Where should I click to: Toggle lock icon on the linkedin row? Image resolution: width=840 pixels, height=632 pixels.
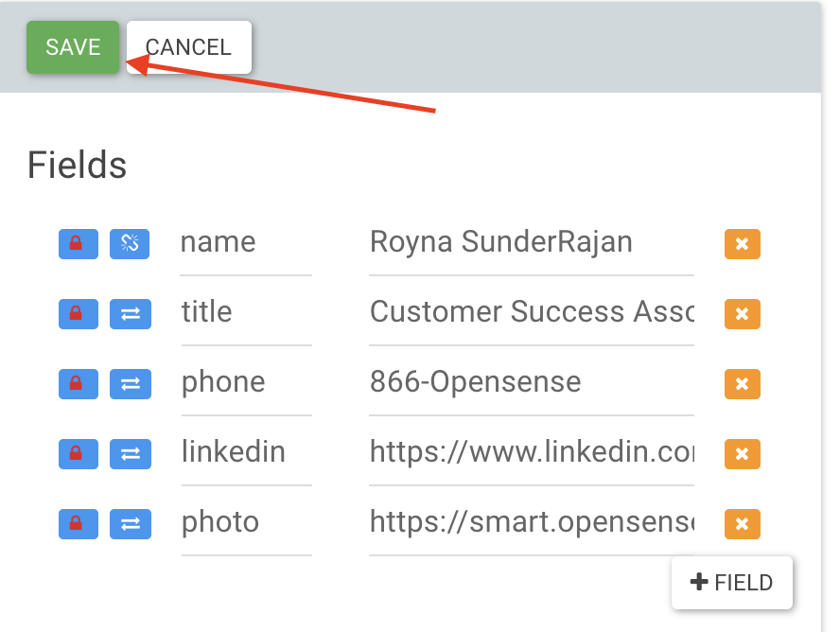(x=79, y=454)
